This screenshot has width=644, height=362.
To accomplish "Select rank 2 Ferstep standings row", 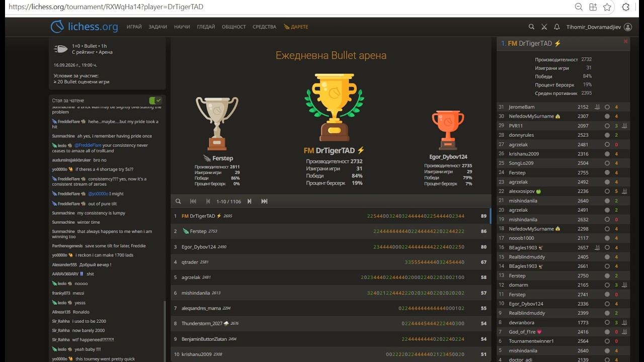I will 331,231.
